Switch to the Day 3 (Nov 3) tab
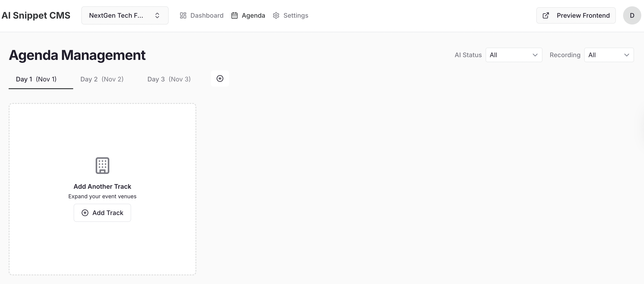This screenshot has height=284, width=644. (x=169, y=79)
